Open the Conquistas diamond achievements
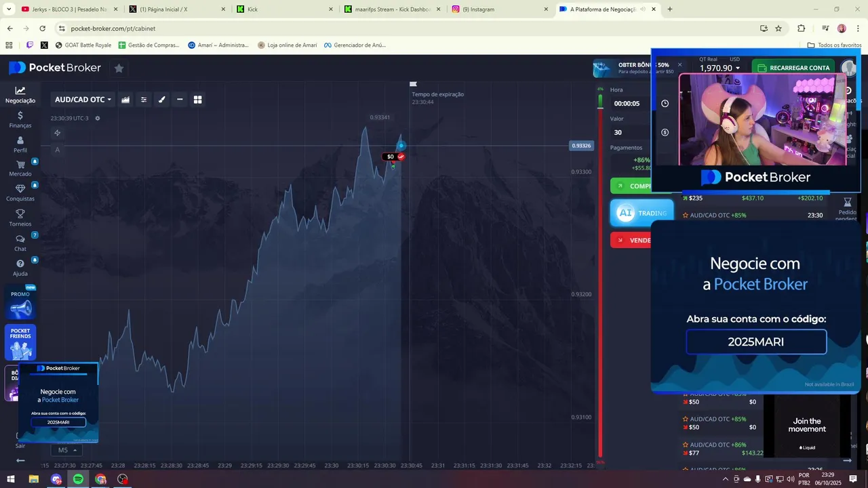868x488 pixels. coord(20,193)
